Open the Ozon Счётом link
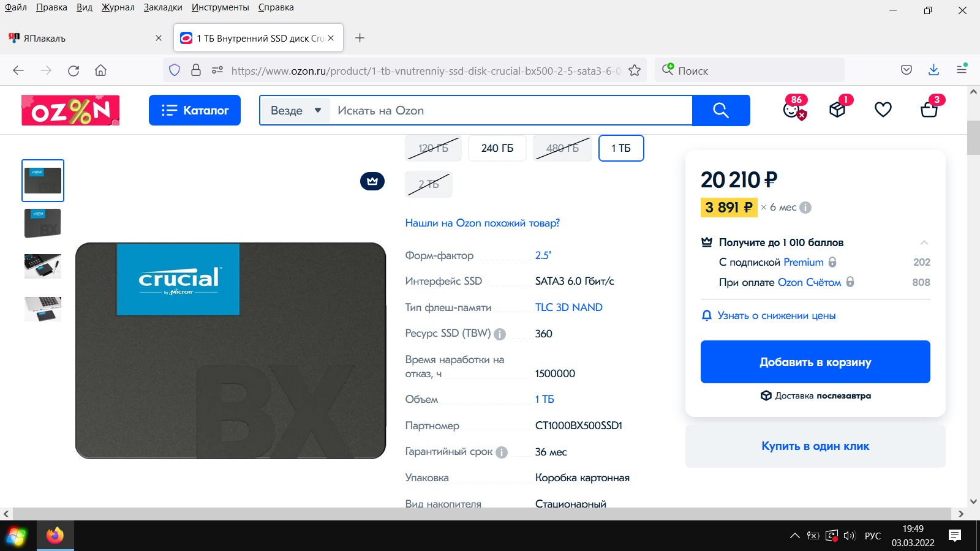980x551 pixels. (x=809, y=282)
